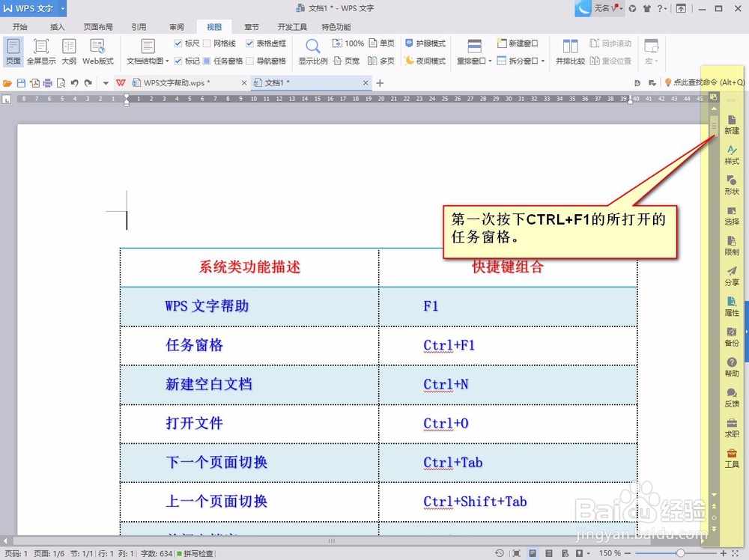749x560 pixels.
Task: Open the Job search (求职) side panel
Action: coord(731,428)
